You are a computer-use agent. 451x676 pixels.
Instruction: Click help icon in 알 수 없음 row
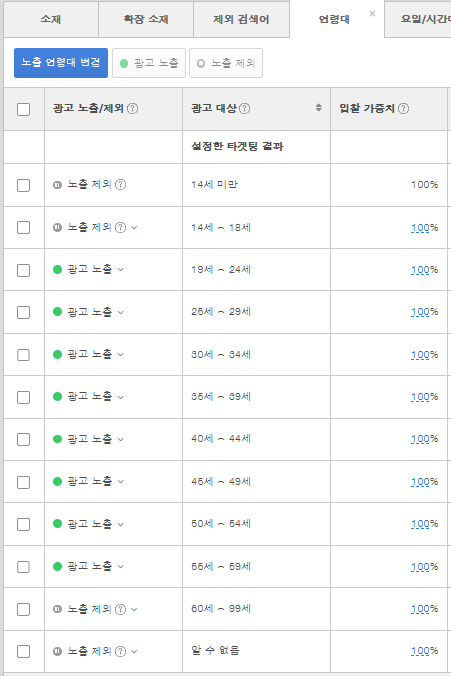tap(121, 651)
